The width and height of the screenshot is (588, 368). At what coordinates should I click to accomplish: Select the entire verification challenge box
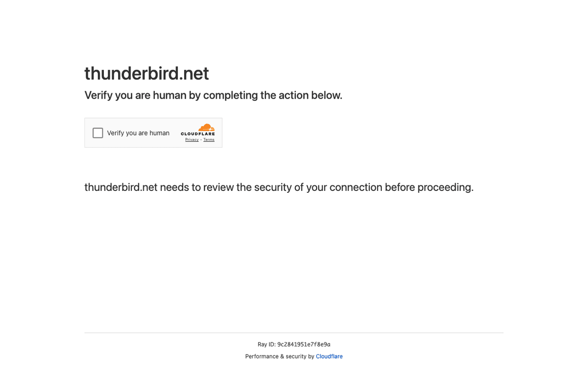[153, 132]
